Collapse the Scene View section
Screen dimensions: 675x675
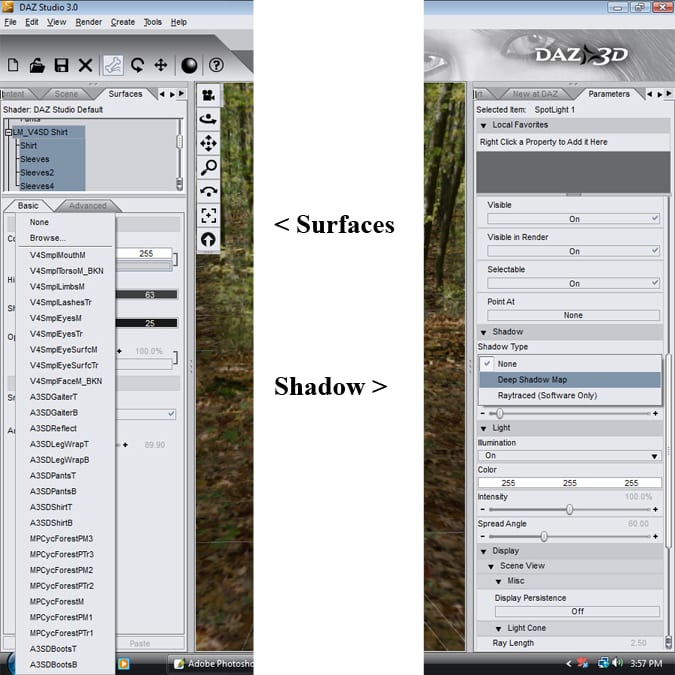pos(491,567)
